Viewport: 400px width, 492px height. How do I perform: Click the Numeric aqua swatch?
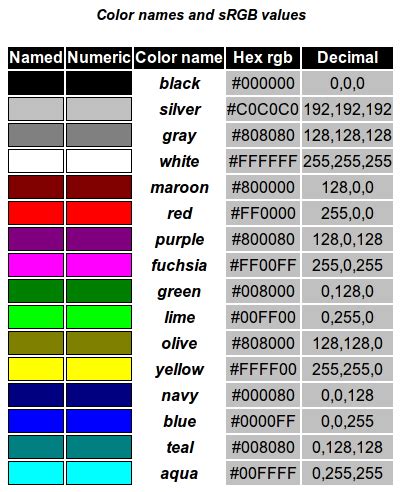tap(99, 473)
